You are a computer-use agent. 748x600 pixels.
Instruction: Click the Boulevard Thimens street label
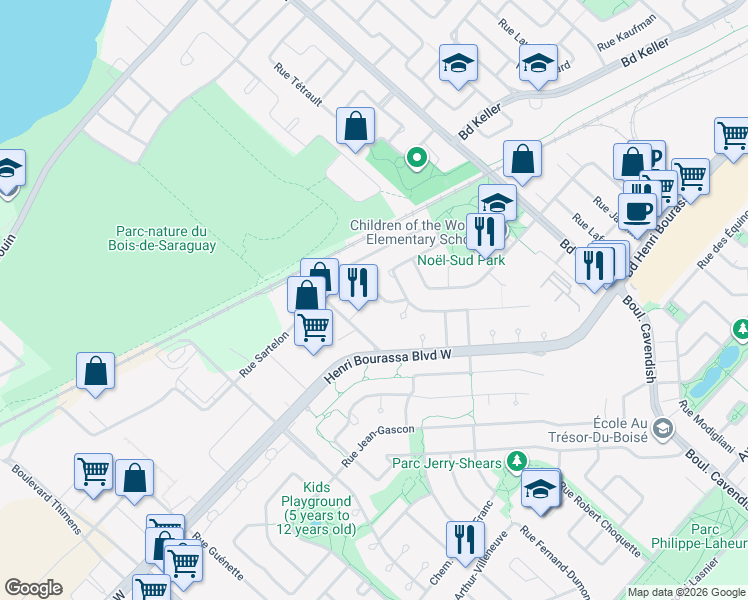coord(46,499)
